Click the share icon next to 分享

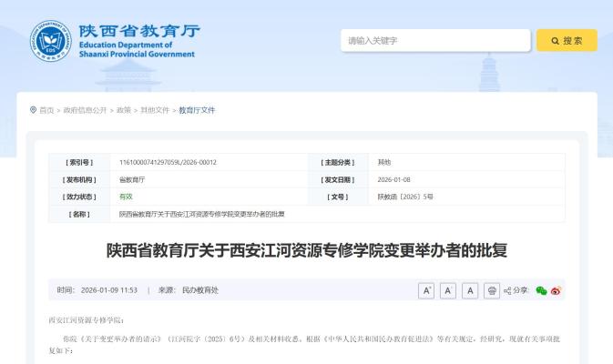pos(507,290)
